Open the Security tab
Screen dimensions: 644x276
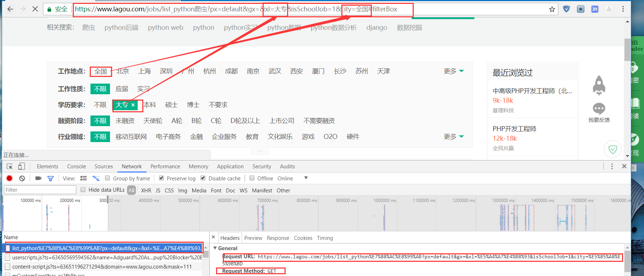262,167
